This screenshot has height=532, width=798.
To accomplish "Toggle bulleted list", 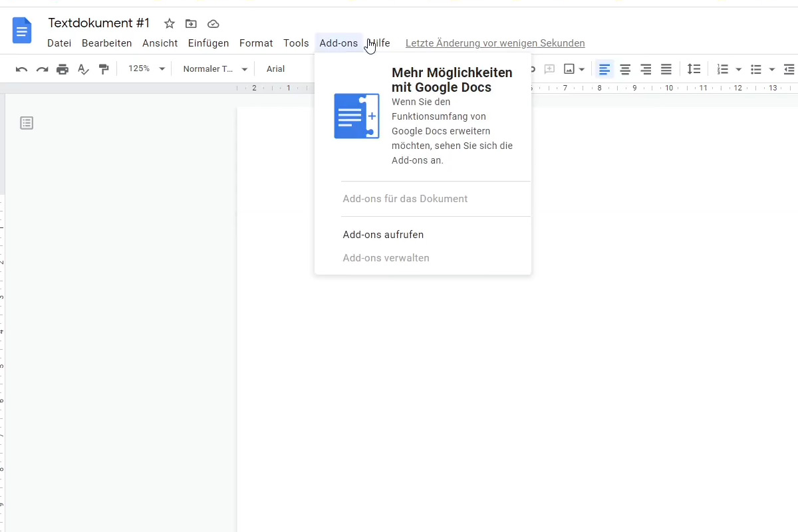I will (x=756, y=69).
